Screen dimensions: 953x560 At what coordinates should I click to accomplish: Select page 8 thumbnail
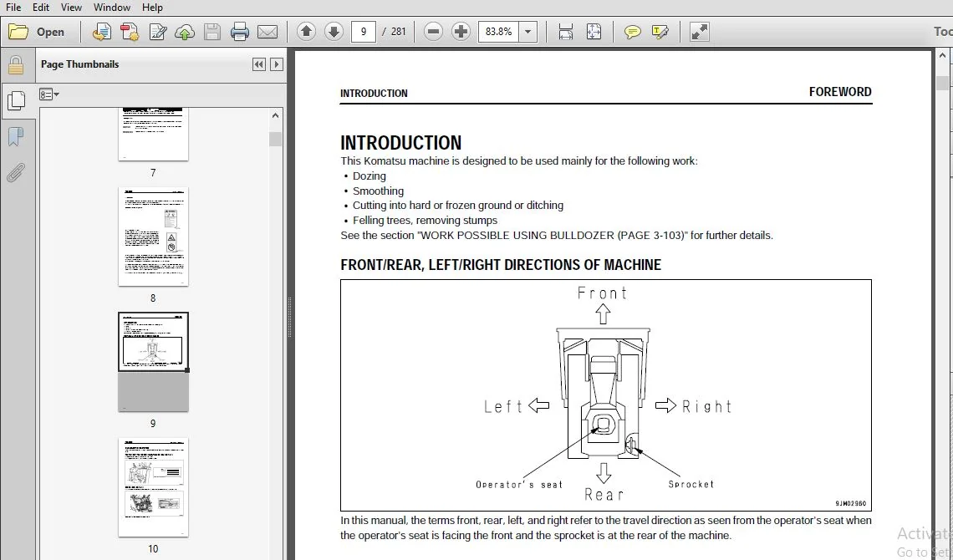point(153,237)
